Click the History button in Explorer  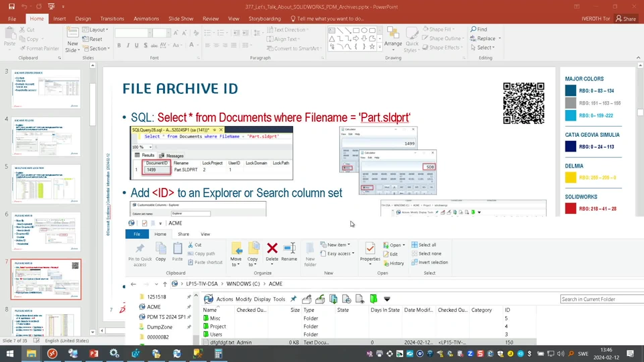pos(394,263)
